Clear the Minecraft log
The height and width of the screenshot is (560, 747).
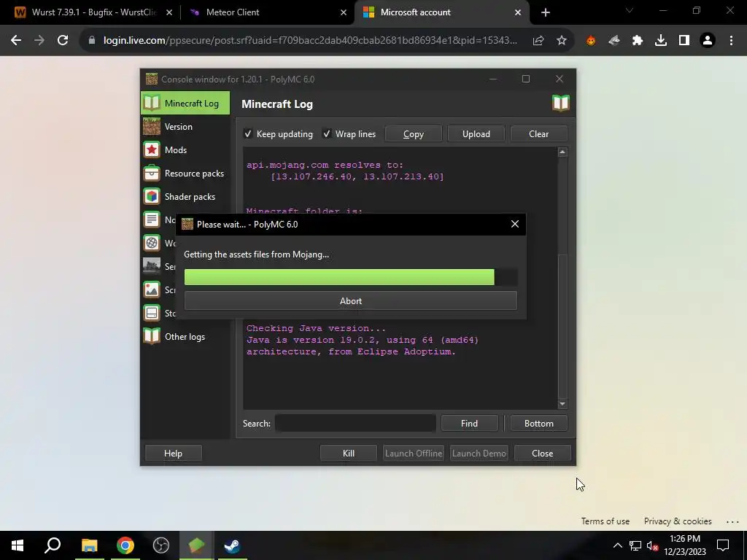click(539, 134)
